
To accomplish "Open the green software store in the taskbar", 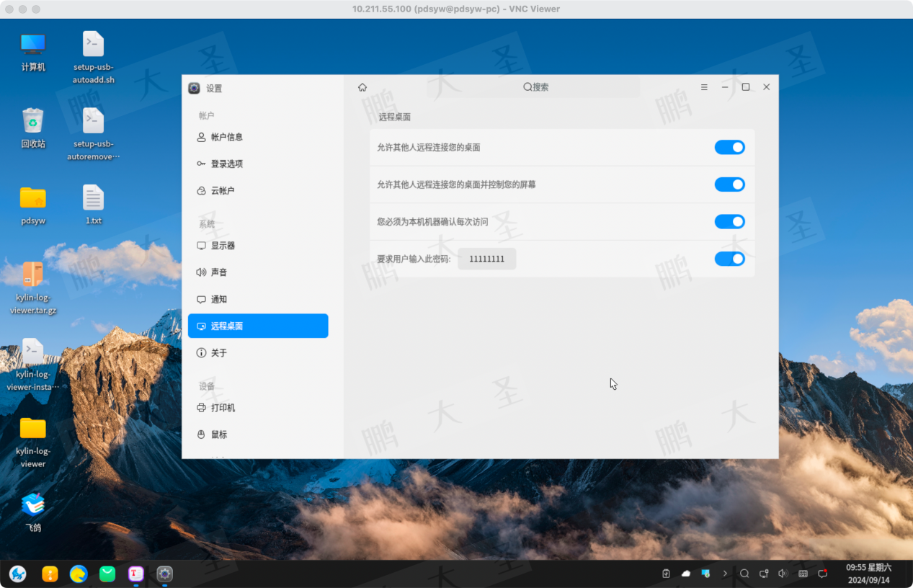I will click(107, 574).
